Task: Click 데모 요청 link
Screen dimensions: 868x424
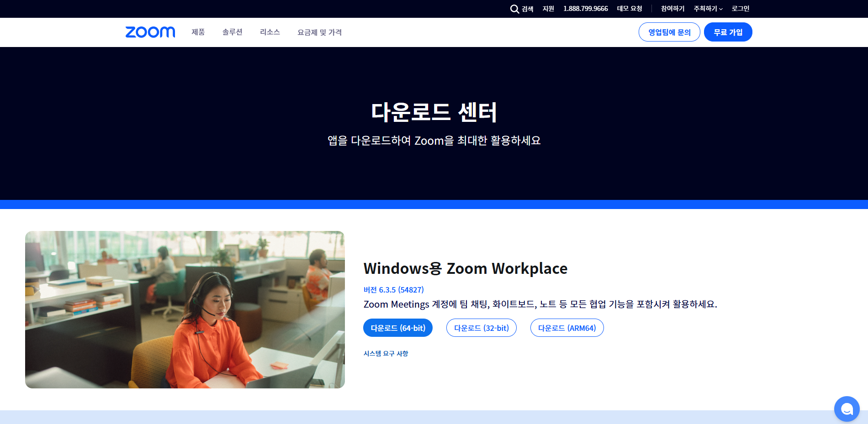Action: (x=630, y=9)
